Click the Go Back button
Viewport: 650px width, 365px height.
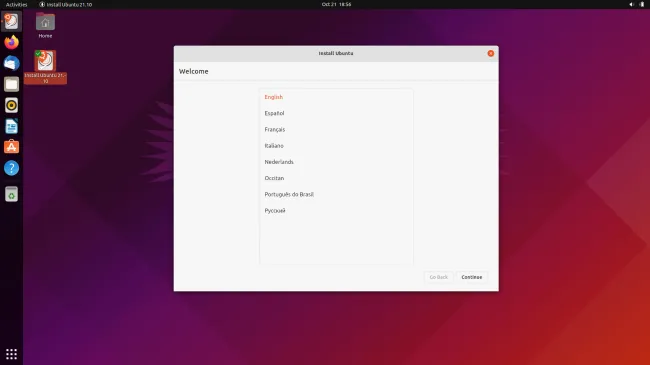click(438, 277)
